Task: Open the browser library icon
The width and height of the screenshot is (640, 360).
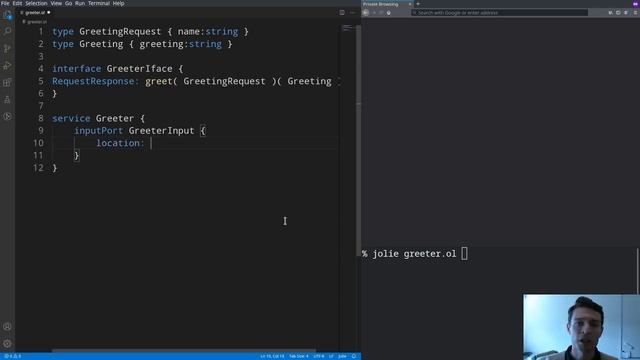Action: tap(611, 13)
